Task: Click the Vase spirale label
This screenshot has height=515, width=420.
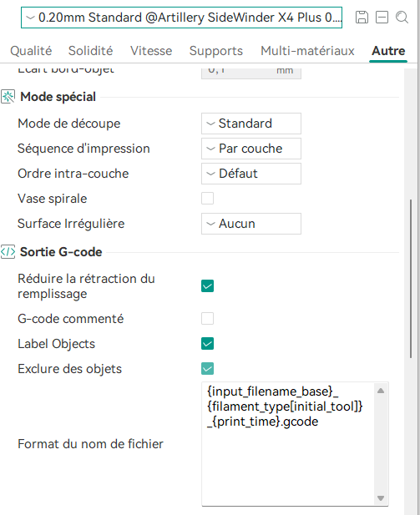Action: pos(53,199)
